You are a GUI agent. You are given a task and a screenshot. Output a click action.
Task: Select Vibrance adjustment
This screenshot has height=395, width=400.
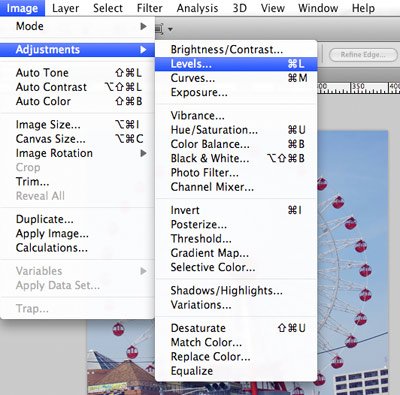(x=236, y=116)
